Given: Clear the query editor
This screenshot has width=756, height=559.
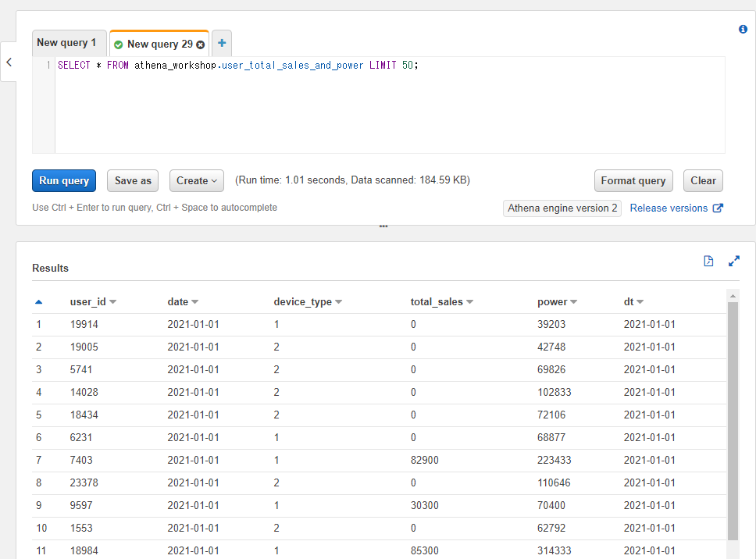Looking at the screenshot, I should (702, 180).
